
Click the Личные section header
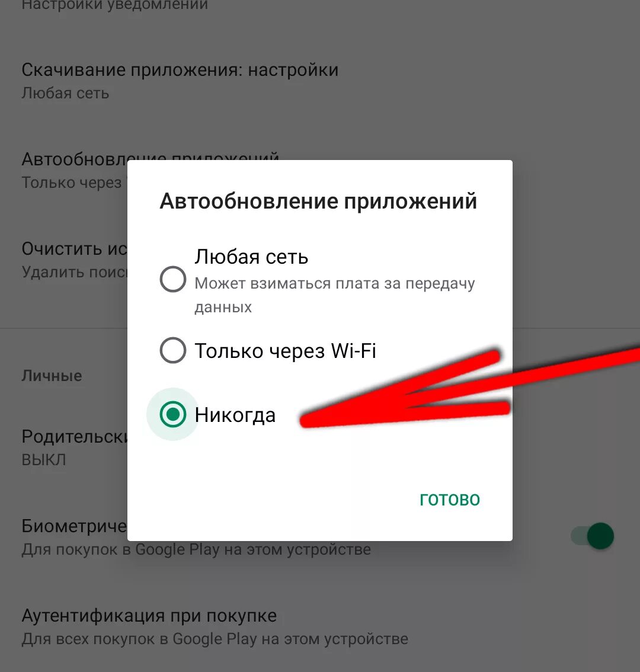click(x=52, y=376)
